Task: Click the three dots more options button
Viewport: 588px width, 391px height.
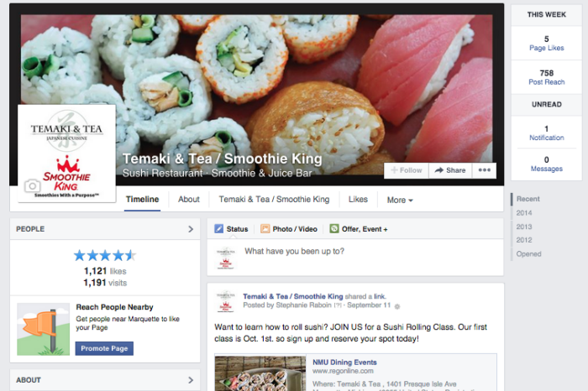Action: (485, 170)
